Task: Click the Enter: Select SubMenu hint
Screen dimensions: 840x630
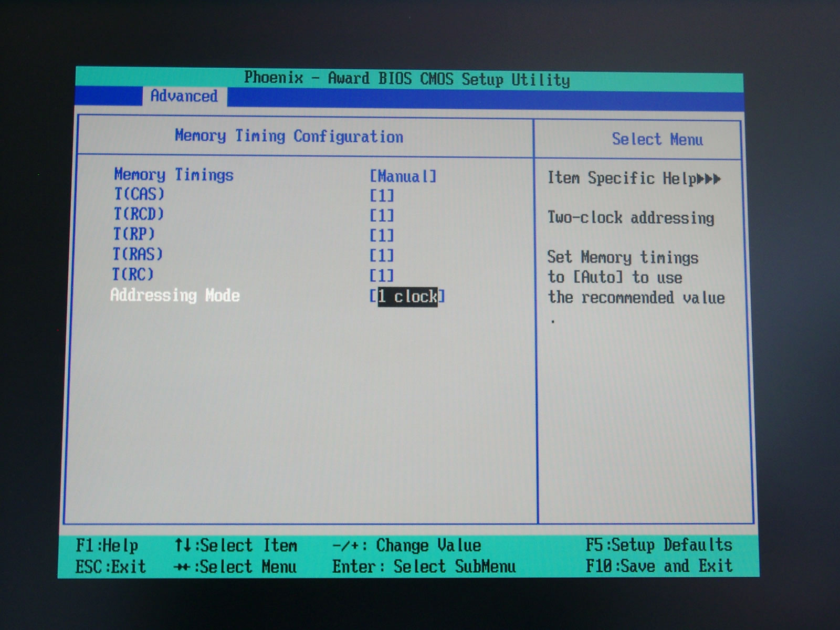Action: (424, 566)
